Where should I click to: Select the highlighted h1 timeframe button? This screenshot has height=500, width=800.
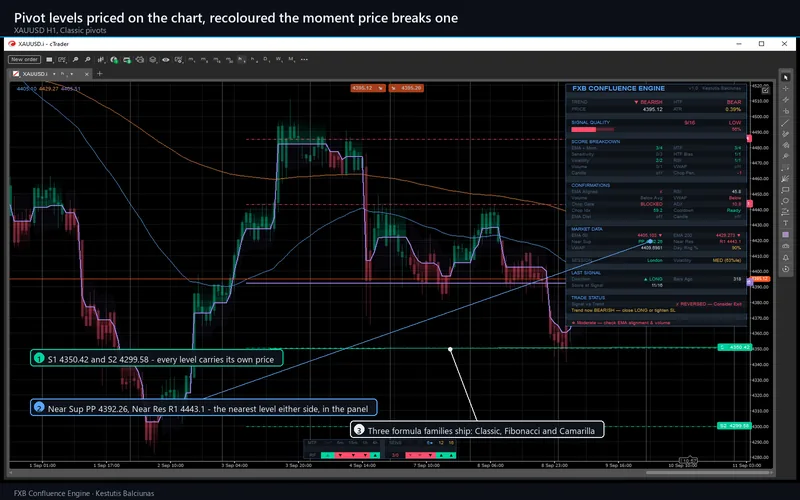click(241, 59)
